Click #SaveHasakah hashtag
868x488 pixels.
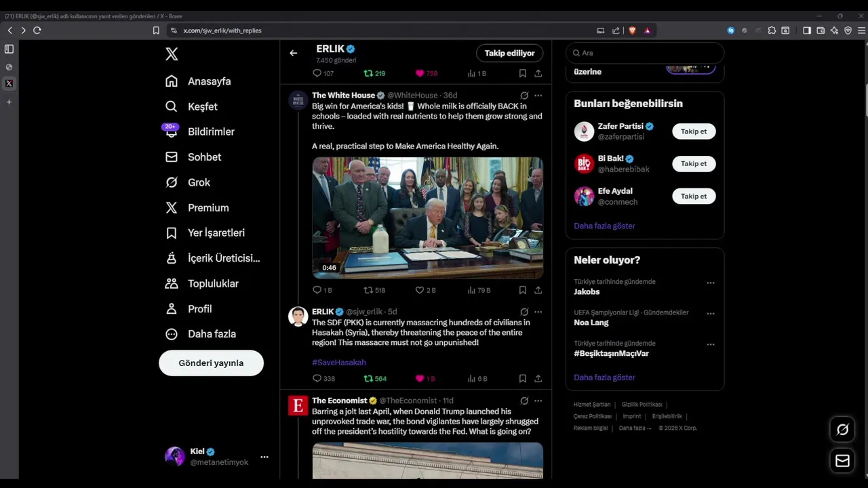click(338, 363)
